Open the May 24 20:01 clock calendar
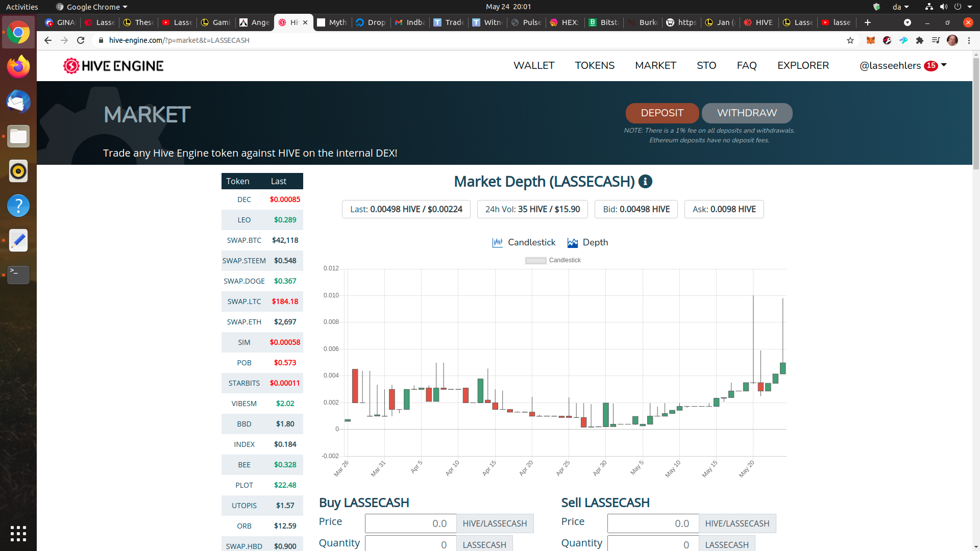Screen dimensions: 980x551 [x=508, y=7]
